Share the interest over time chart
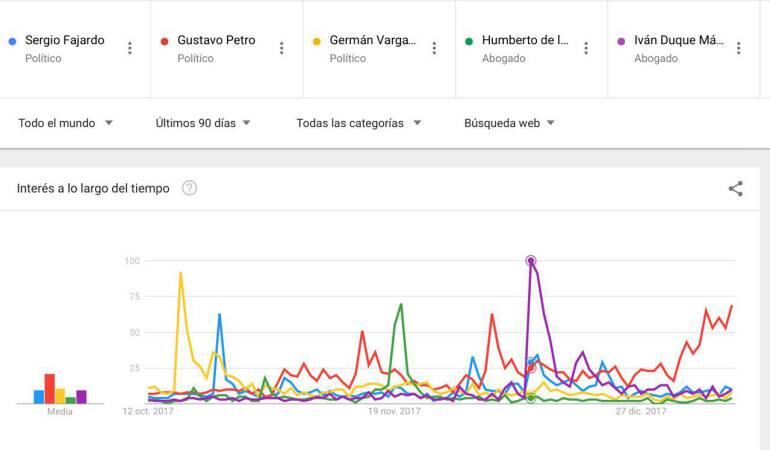 pyautogui.click(x=736, y=188)
